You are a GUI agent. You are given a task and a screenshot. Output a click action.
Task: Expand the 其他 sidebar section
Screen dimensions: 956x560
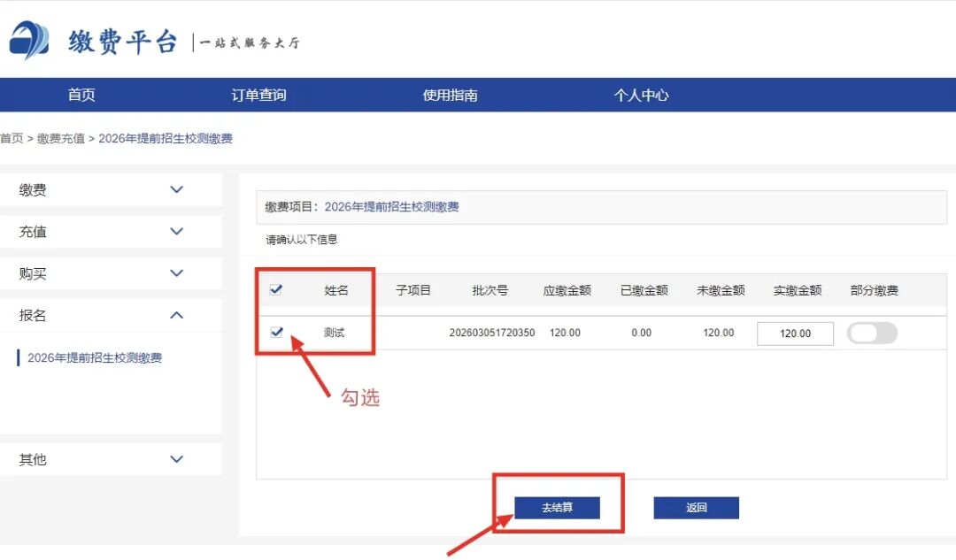(x=176, y=459)
